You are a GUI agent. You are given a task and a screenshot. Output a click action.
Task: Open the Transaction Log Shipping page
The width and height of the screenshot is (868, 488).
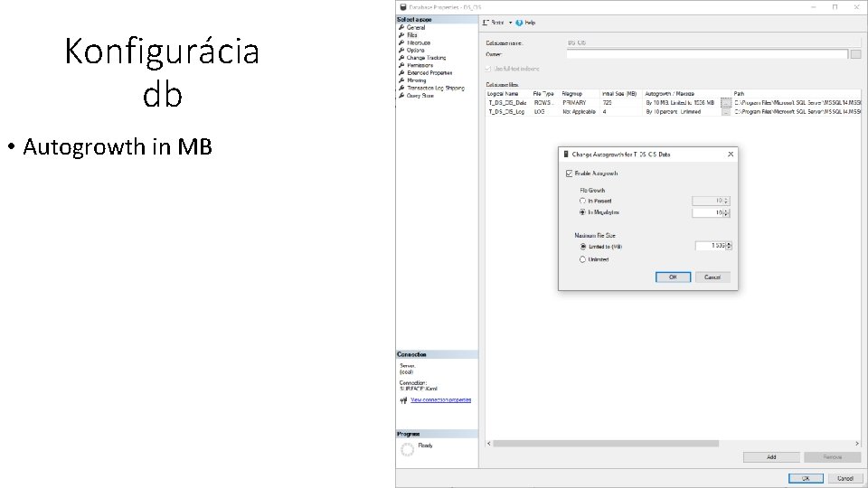(436, 88)
